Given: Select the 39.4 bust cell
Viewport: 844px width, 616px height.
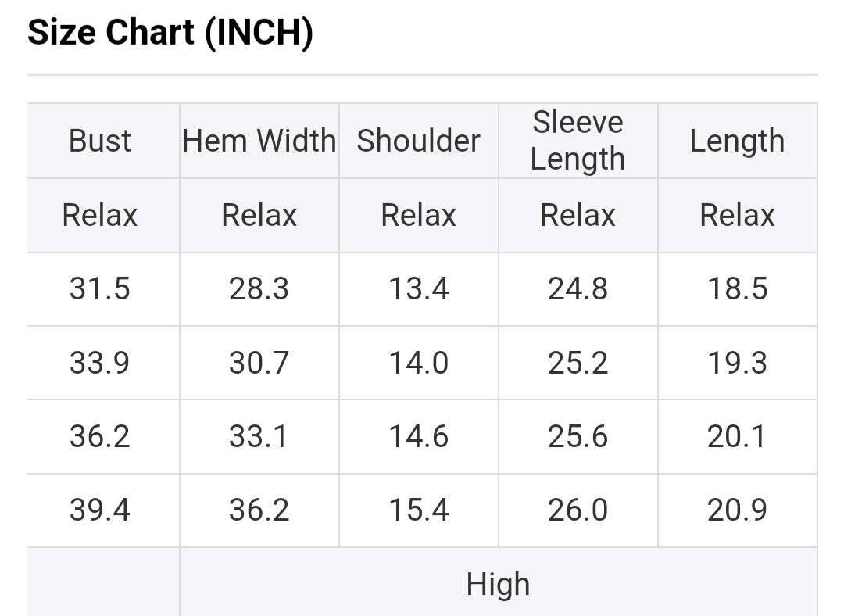Looking at the screenshot, I should (x=100, y=510).
